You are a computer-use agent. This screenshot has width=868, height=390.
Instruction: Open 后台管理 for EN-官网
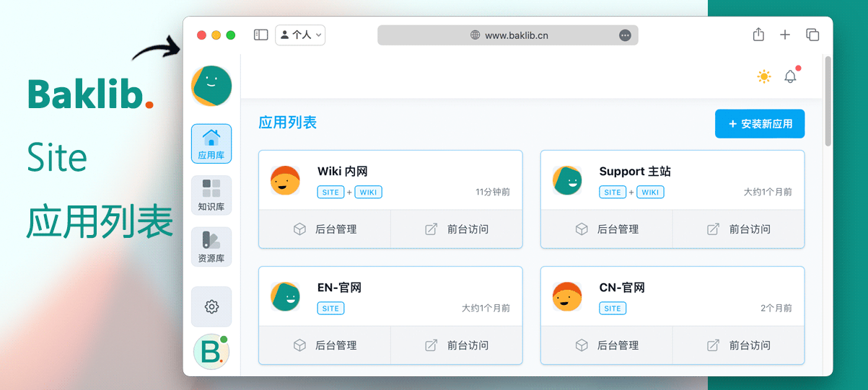(325, 345)
